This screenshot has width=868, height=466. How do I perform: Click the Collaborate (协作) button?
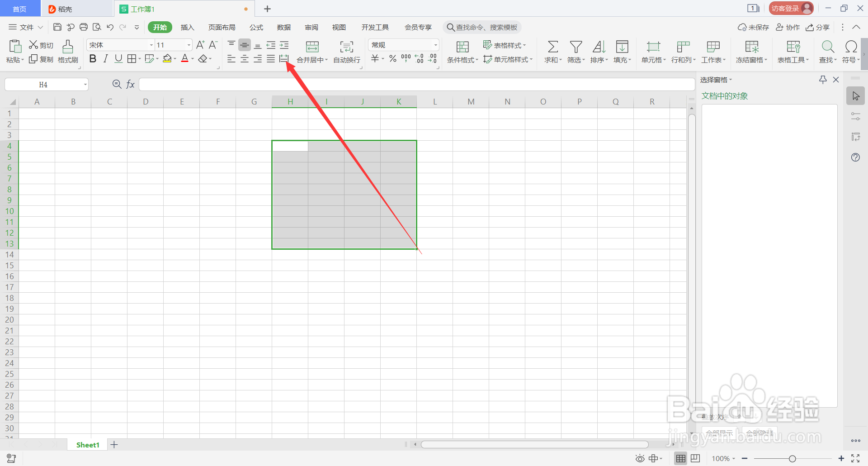tap(788, 28)
